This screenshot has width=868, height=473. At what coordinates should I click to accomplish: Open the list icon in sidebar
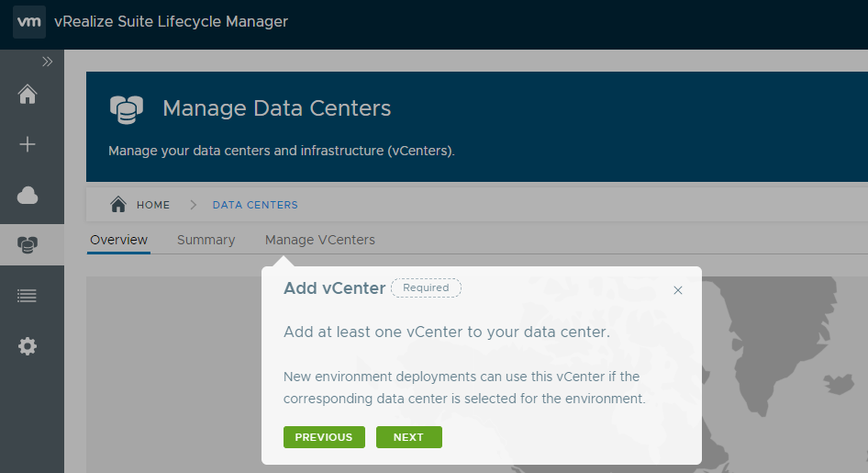click(x=28, y=295)
